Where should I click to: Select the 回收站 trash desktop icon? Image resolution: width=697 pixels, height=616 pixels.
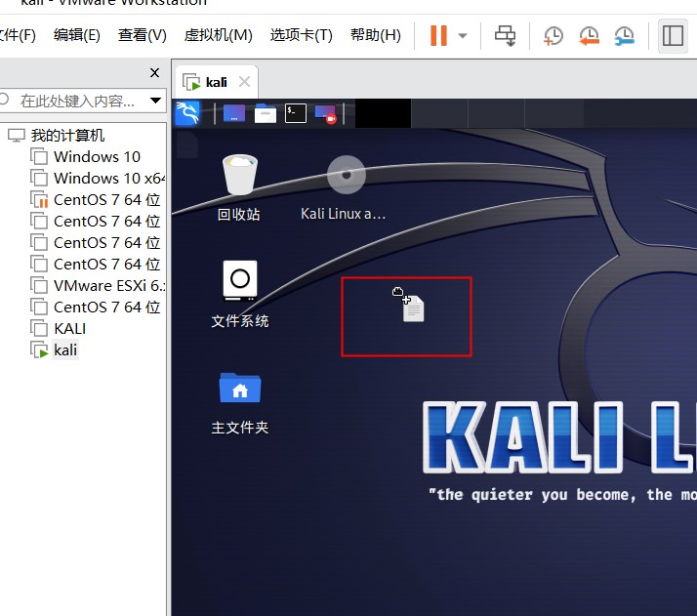pos(239,187)
